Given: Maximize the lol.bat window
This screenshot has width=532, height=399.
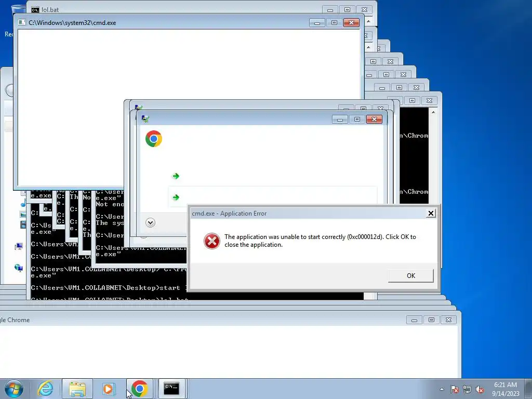Looking at the screenshot, I should click(x=347, y=9).
